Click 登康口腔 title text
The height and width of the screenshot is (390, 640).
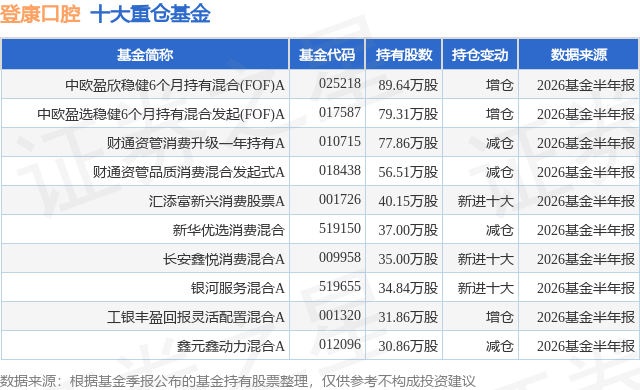[40, 13]
